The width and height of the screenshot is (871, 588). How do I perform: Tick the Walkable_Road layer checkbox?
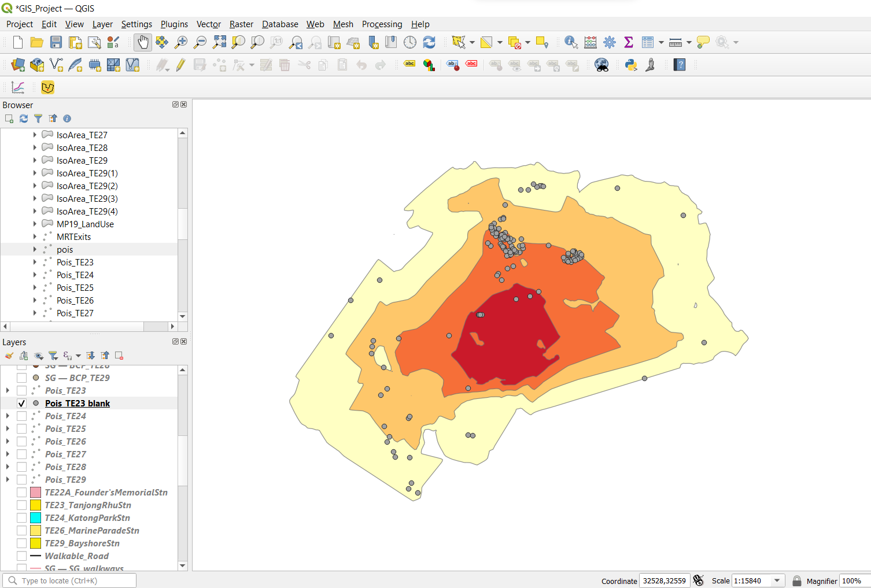point(21,556)
